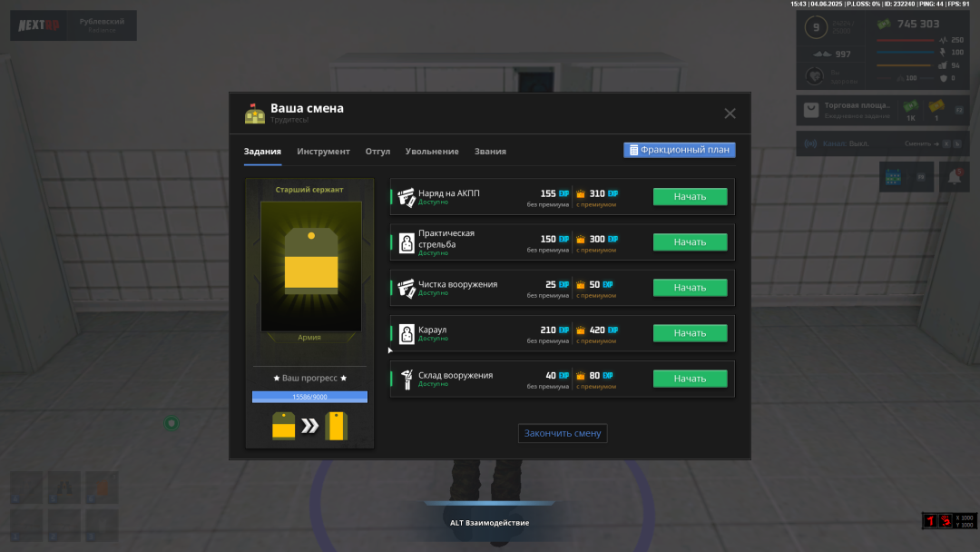Click the Рублевский server name
Viewport: 980px width, 552px height.
(102, 21)
